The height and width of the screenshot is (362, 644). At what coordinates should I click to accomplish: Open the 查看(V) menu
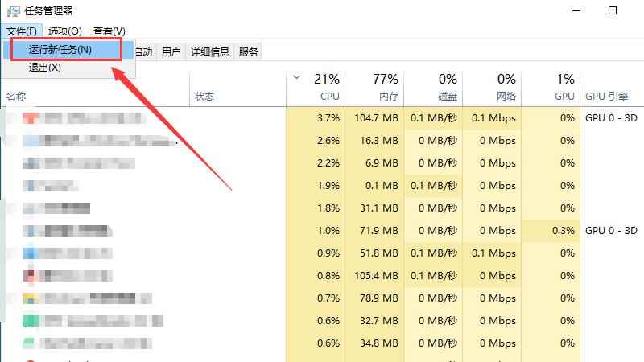pyautogui.click(x=109, y=31)
